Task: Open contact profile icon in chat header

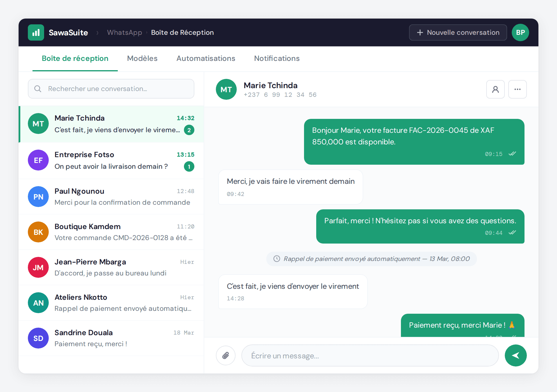Action: point(495,89)
